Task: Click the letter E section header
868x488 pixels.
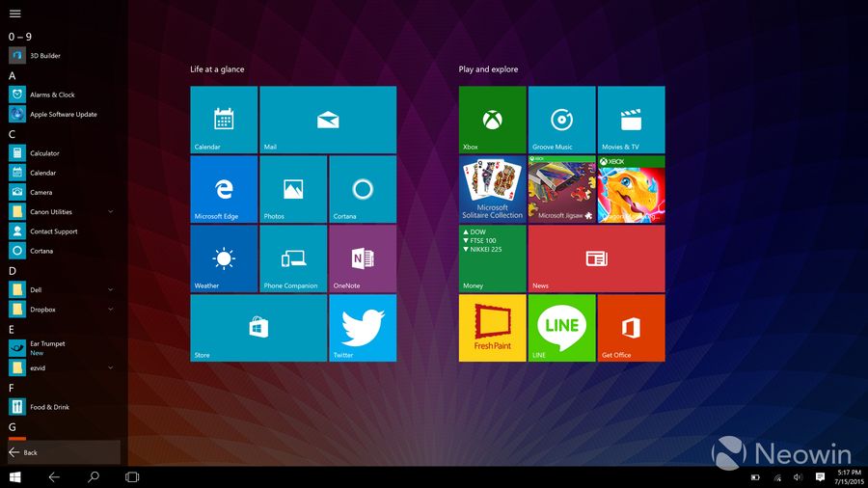Action: [12, 329]
